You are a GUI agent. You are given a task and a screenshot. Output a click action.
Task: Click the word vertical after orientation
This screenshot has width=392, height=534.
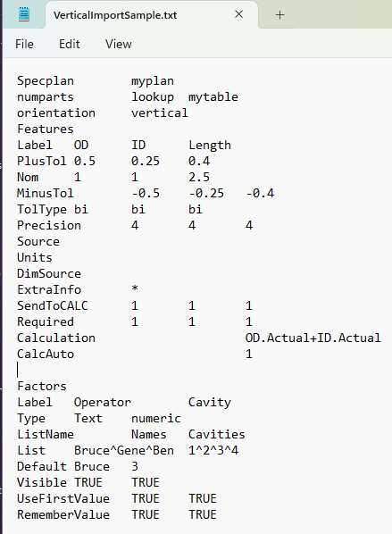[159, 113]
